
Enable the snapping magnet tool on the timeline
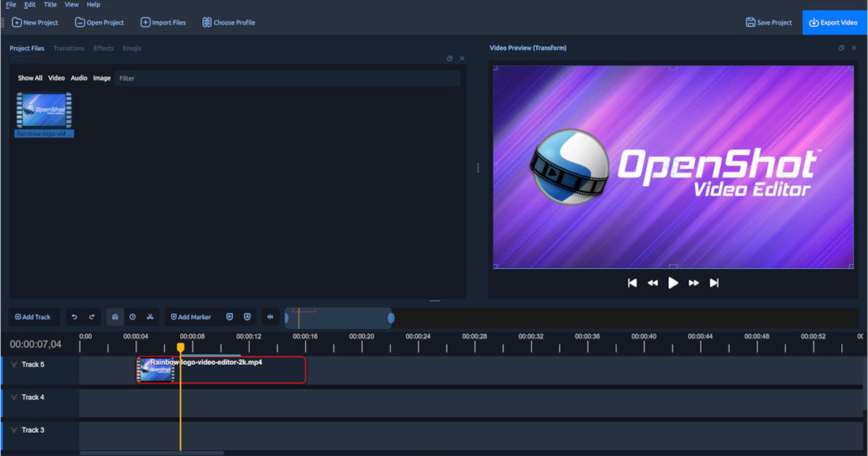114,317
